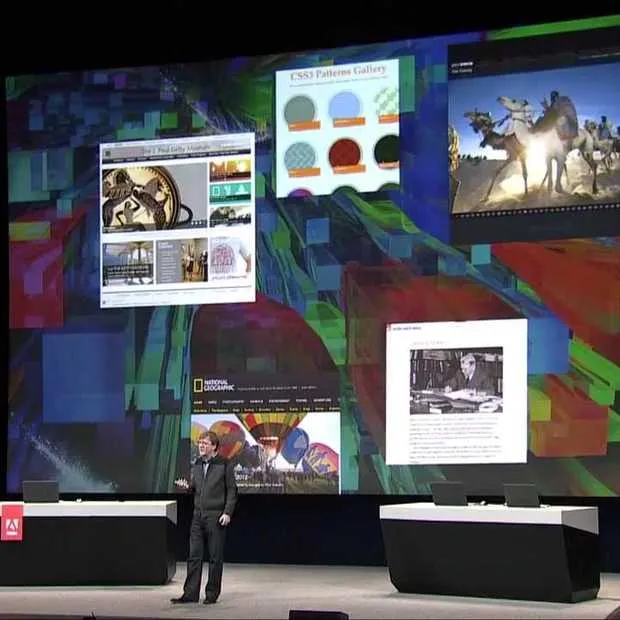Open the black-and-white photo in article page
Viewport: 620px width, 620px height.
(456, 381)
